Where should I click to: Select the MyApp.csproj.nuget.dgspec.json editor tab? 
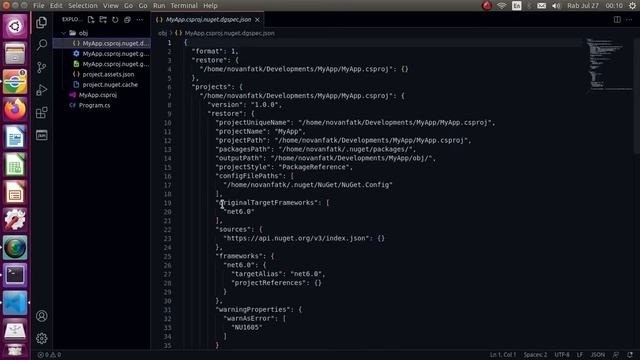[208, 20]
